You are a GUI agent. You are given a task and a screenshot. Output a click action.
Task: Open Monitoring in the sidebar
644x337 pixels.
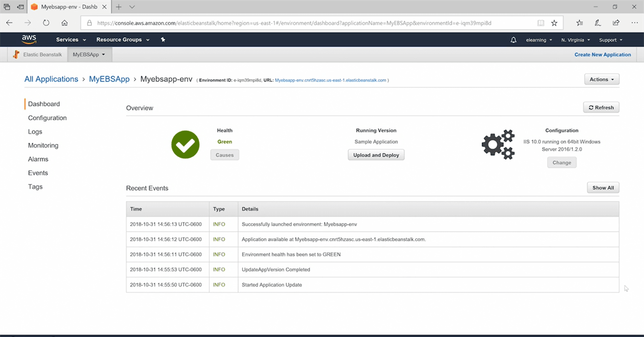[43, 145]
